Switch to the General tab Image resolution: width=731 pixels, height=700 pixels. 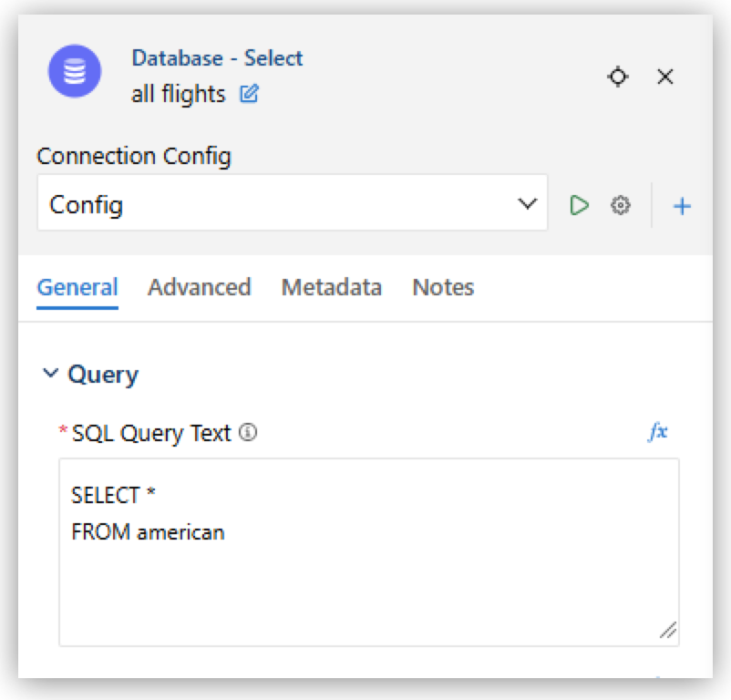77,287
